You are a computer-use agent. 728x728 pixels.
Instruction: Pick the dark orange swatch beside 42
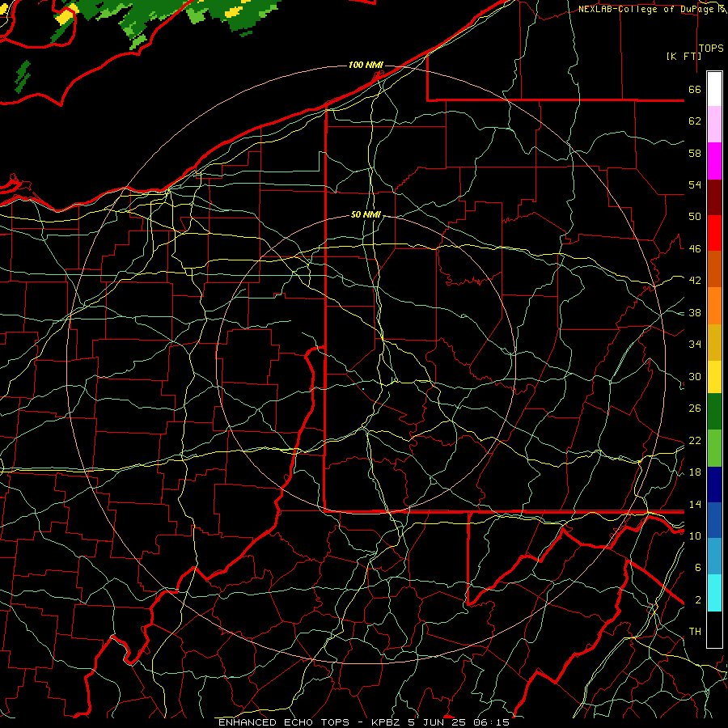714,269
